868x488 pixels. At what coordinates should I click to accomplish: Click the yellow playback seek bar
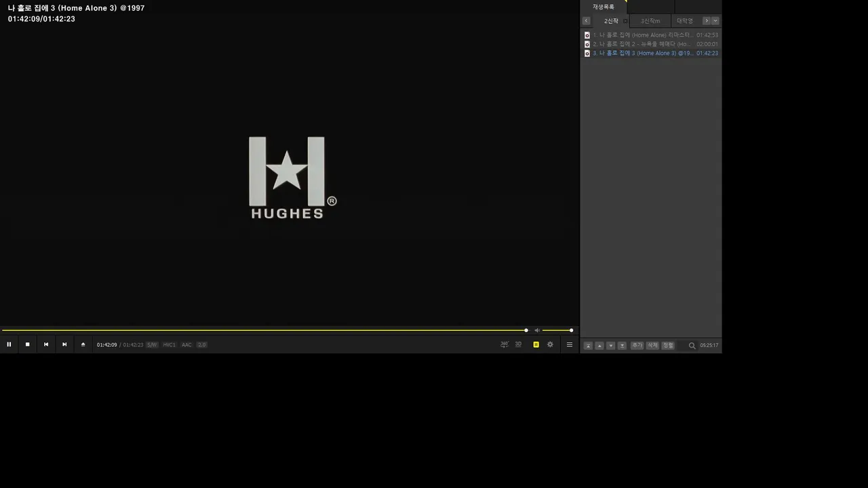click(x=264, y=330)
